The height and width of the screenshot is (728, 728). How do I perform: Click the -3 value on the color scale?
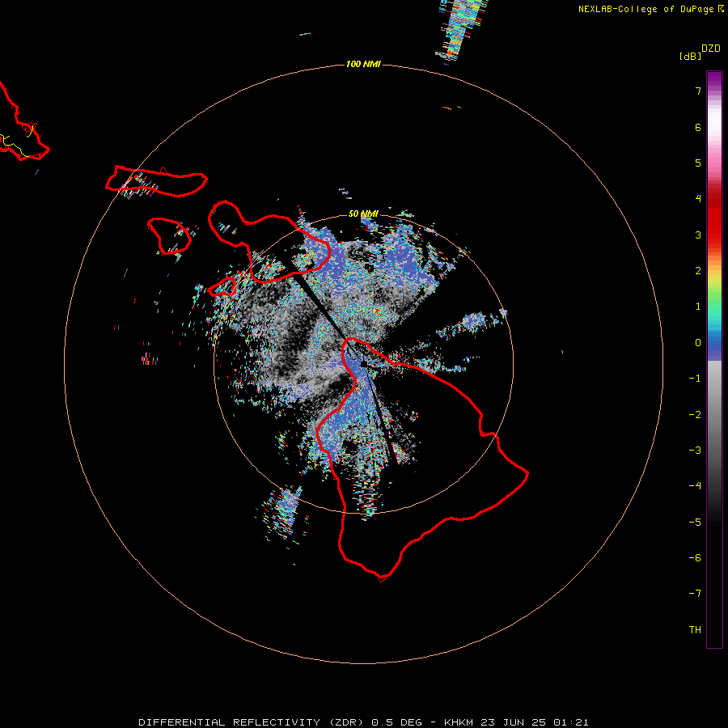pyautogui.click(x=695, y=451)
